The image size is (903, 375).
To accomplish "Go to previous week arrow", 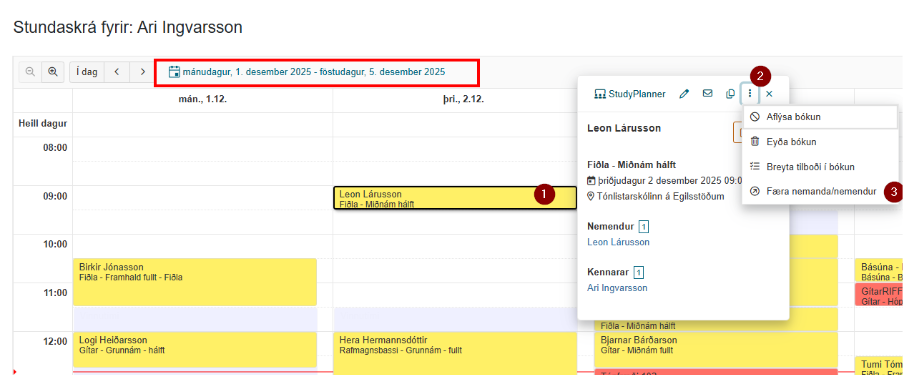I will click(117, 72).
